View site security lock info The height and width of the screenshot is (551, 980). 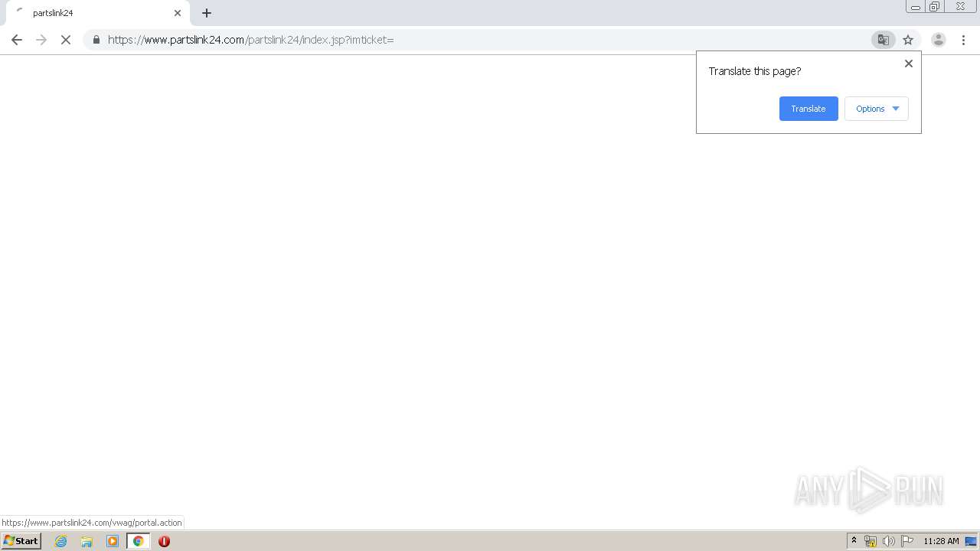pos(96,40)
